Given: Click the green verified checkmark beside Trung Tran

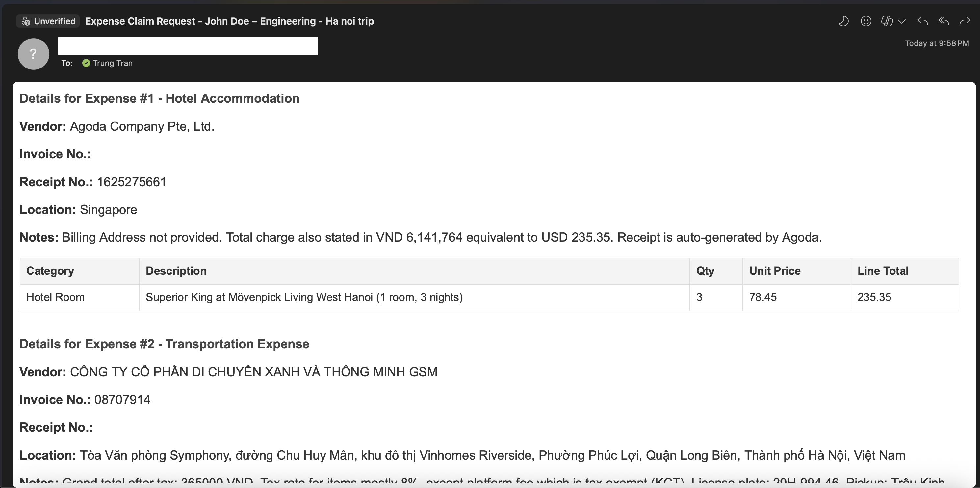Looking at the screenshot, I should coord(86,63).
